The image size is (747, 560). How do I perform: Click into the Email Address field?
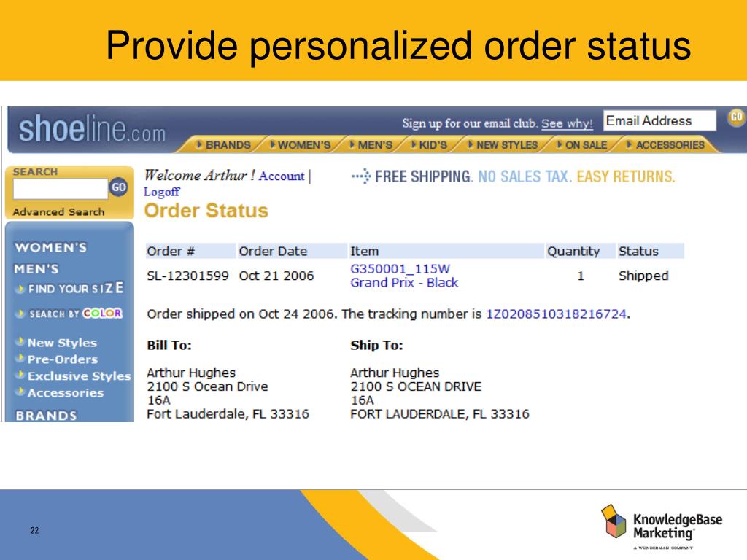point(659,120)
